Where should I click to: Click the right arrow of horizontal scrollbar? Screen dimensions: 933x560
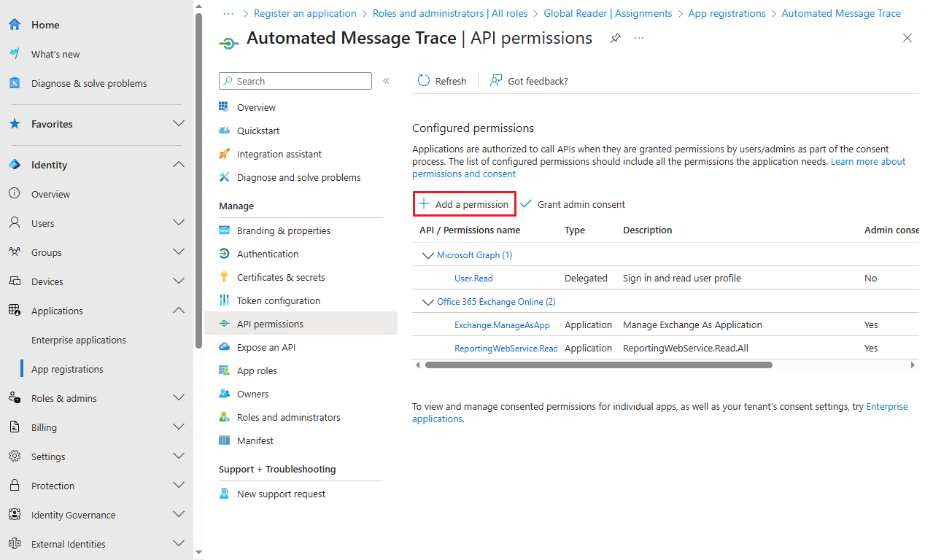pyautogui.click(x=913, y=365)
